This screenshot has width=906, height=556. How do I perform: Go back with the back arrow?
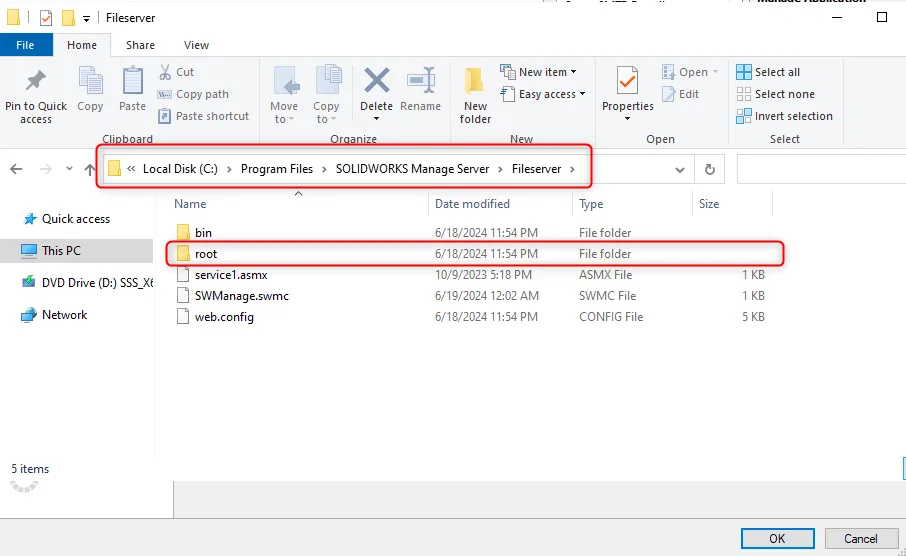point(16,169)
